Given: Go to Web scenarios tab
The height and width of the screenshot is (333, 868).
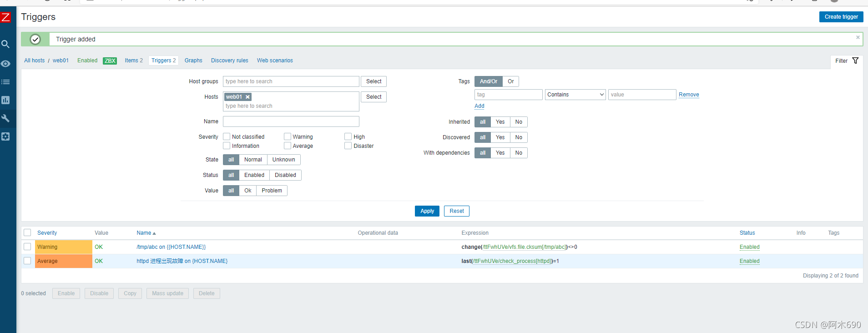Looking at the screenshot, I should pos(275,61).
